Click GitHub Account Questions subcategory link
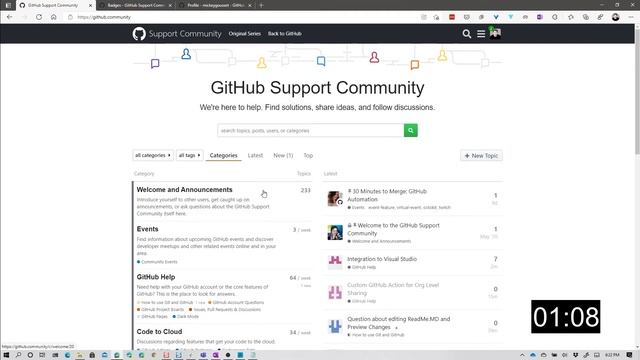Viewport: 640px width, 360px height. [x=238, y=302]
